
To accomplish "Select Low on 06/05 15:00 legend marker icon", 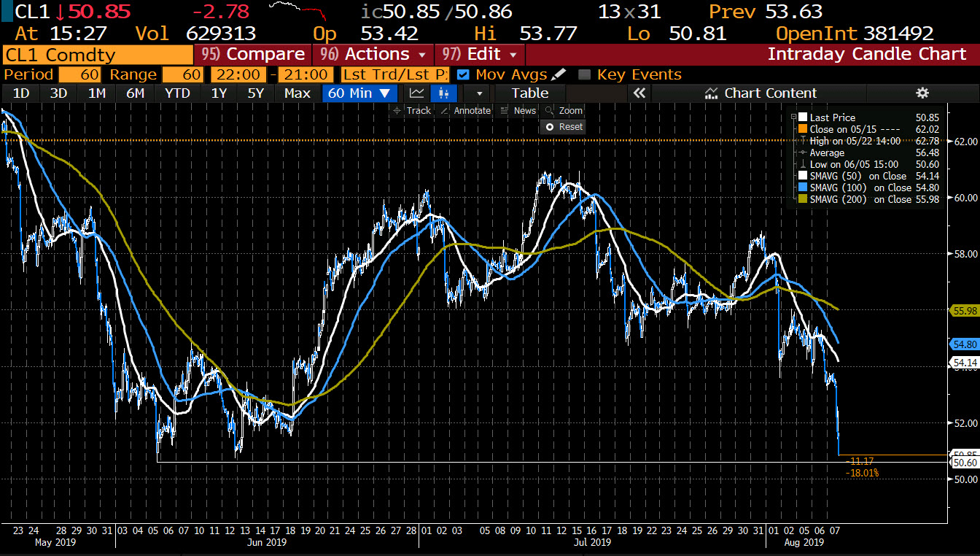I will (803, 164).
